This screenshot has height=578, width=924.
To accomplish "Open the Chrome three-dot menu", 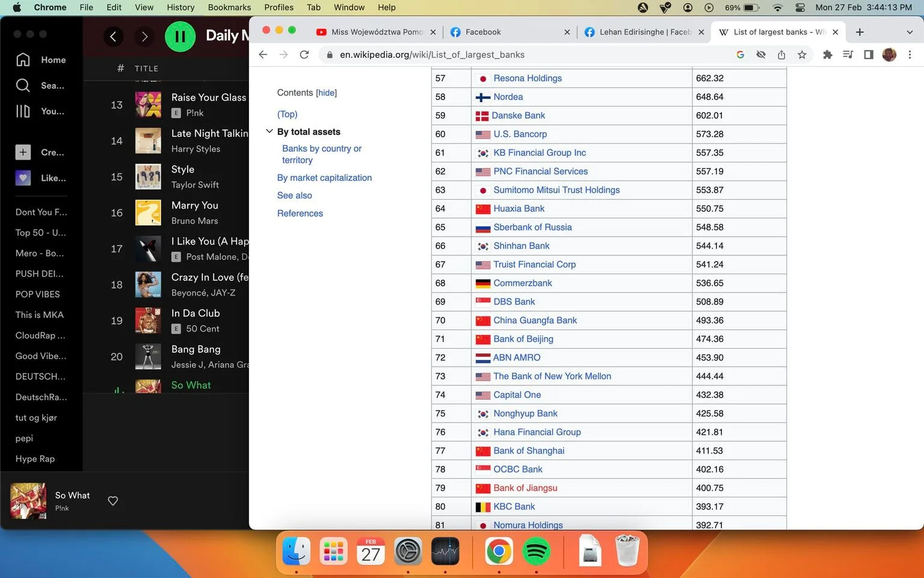I will pos(910,55).
